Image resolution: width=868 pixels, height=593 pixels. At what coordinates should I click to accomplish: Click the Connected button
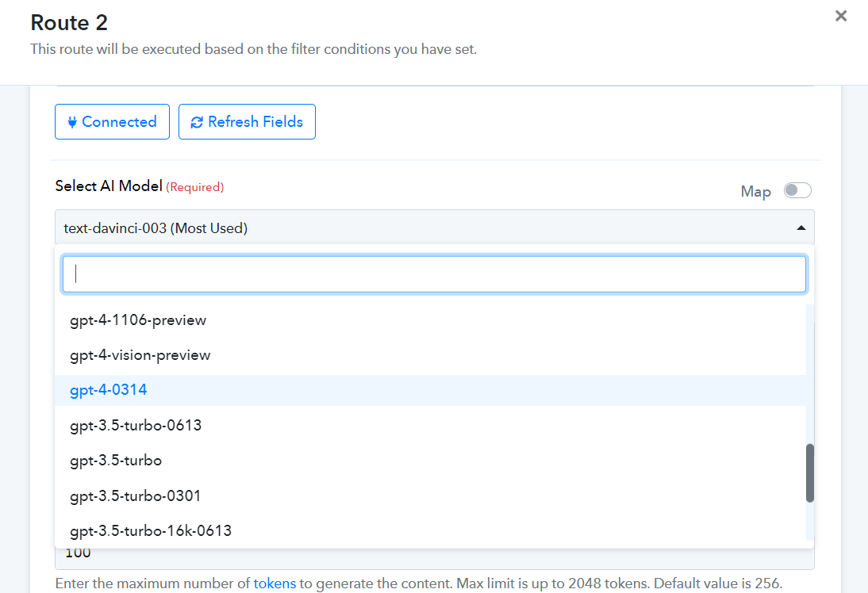coord(113,122)
